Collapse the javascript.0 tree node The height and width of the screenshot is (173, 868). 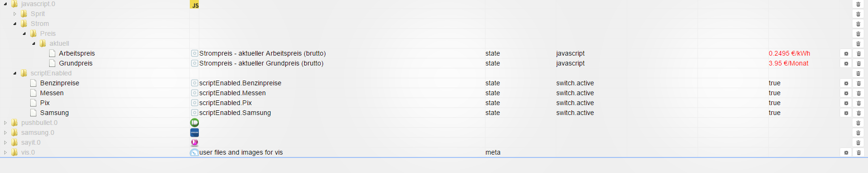[x=5, y=4]
